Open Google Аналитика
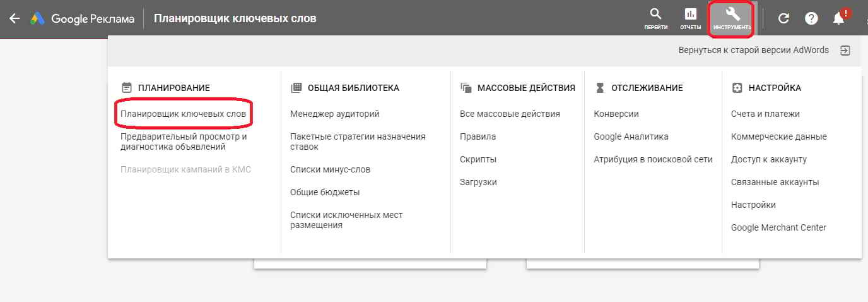This screenshot has width=868, height=302. point(631,136)
